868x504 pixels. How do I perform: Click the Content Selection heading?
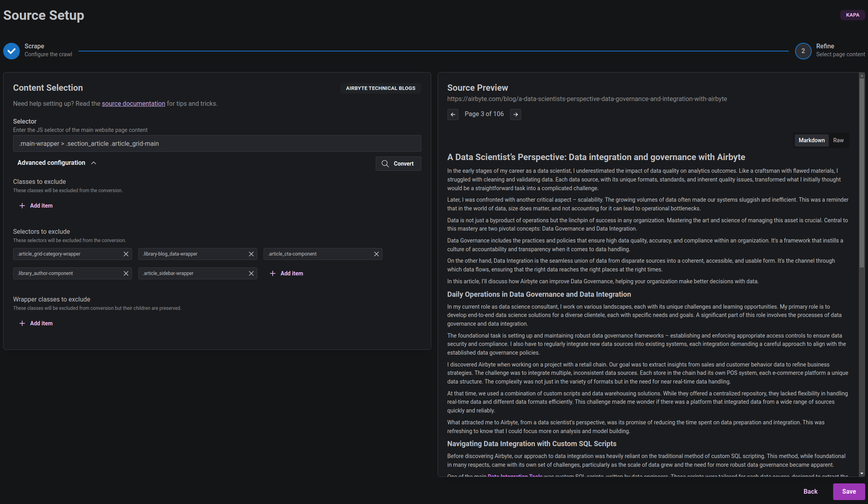coord(48,88)
